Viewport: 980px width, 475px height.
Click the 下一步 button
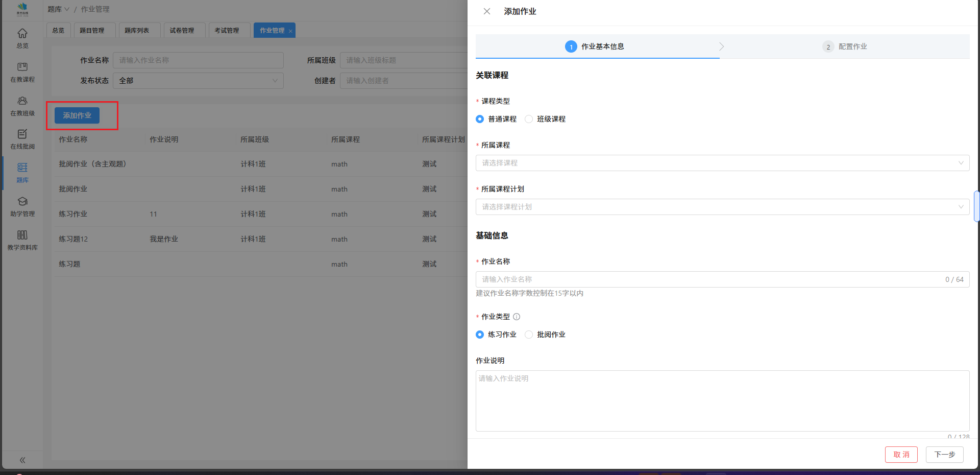944,455
